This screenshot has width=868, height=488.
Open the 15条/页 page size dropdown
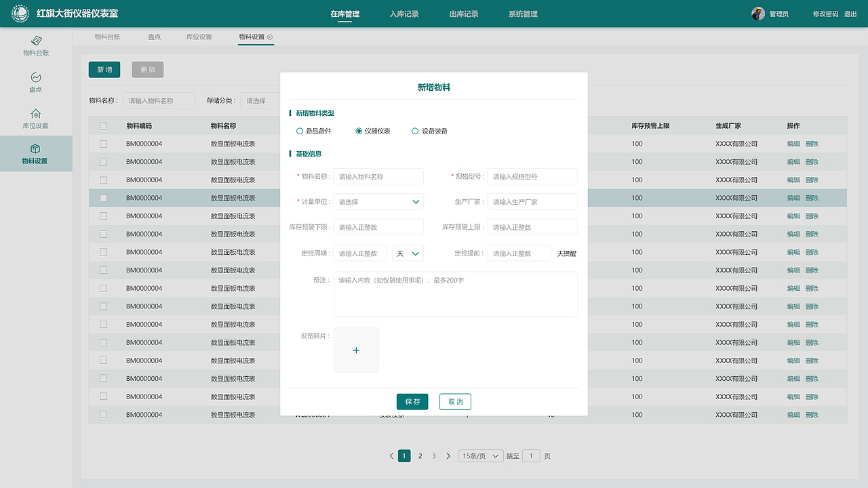click(481, 456)
